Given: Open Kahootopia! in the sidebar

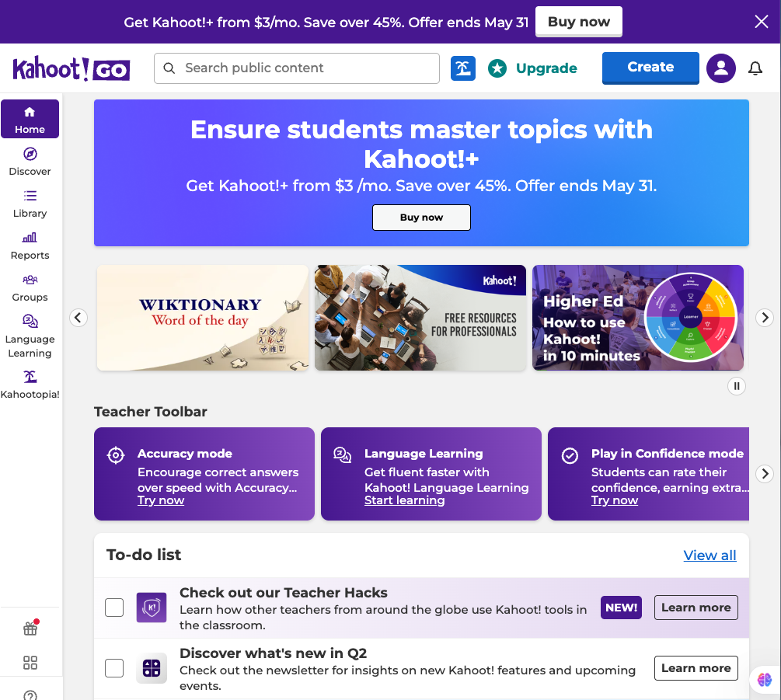Looking at the screenshot, I should click(x=30, y=385).
